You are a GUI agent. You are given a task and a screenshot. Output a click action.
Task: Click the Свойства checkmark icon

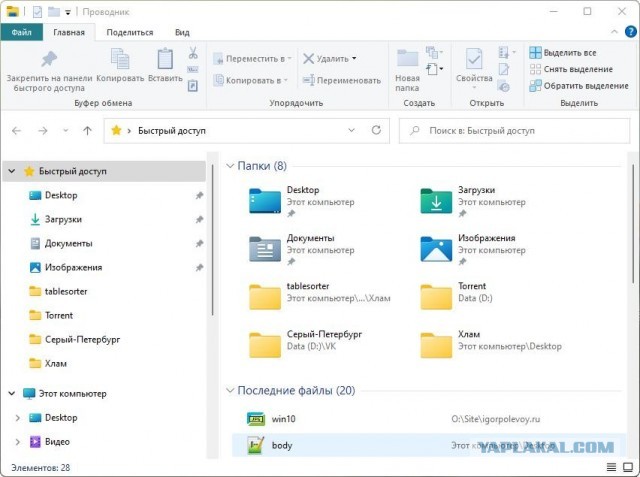pyautogui.click(x=474, y=59)
